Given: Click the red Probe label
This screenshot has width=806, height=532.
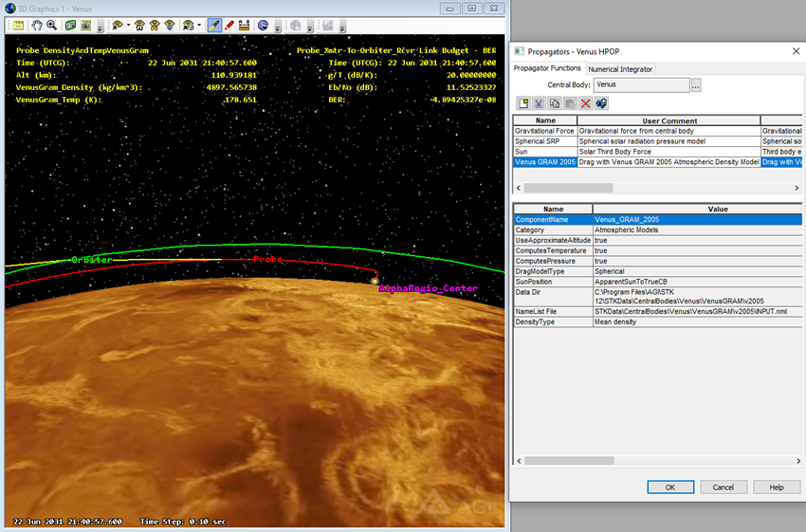Looking at the screenshot, I should [267, 259].
